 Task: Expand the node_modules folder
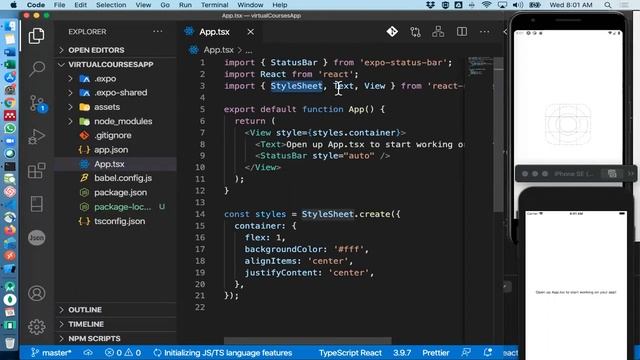pyautogui.click(x=116, y=121)
